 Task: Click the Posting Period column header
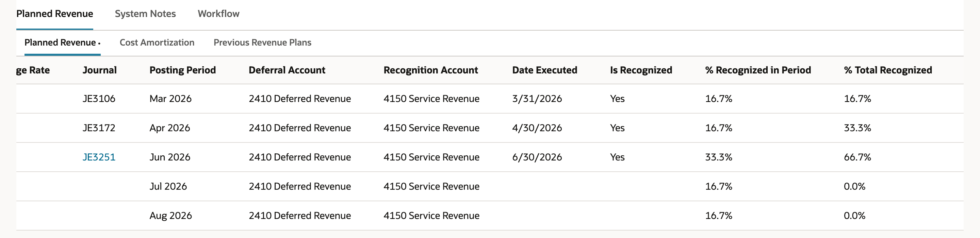coord(183,70)
